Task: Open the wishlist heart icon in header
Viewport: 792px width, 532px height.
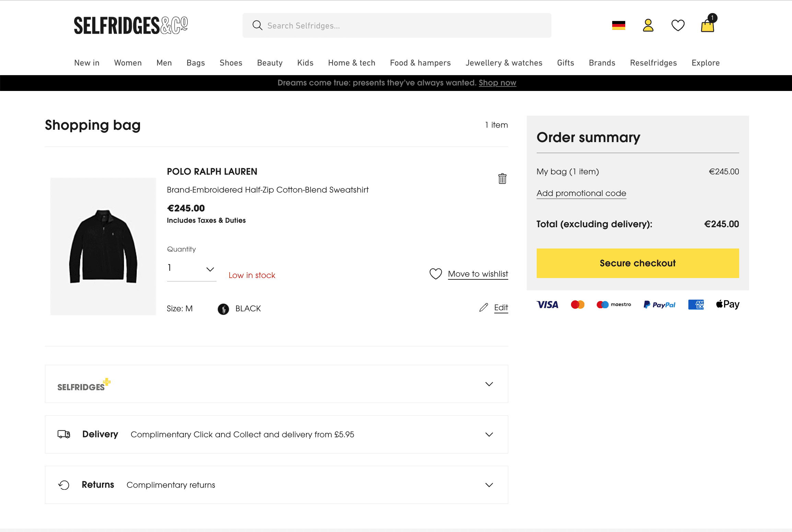Action: (x=678, y=25)
